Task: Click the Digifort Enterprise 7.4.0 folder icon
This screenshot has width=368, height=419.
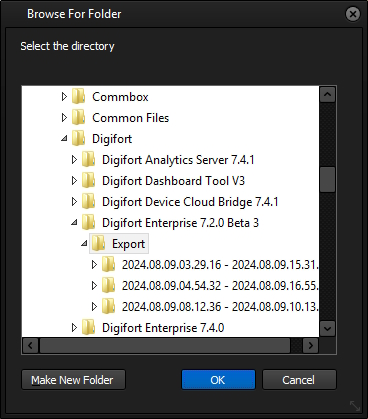Action: click(89, 328)
